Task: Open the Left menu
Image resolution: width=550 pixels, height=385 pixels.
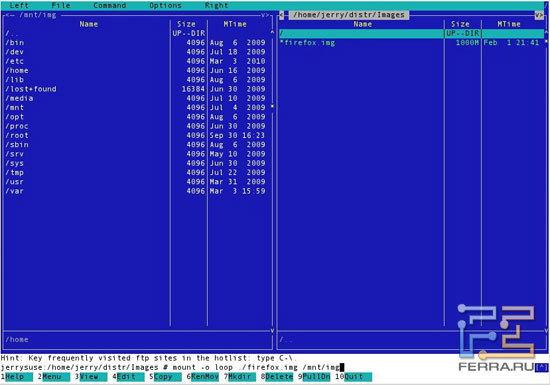Action: [19, 5]
